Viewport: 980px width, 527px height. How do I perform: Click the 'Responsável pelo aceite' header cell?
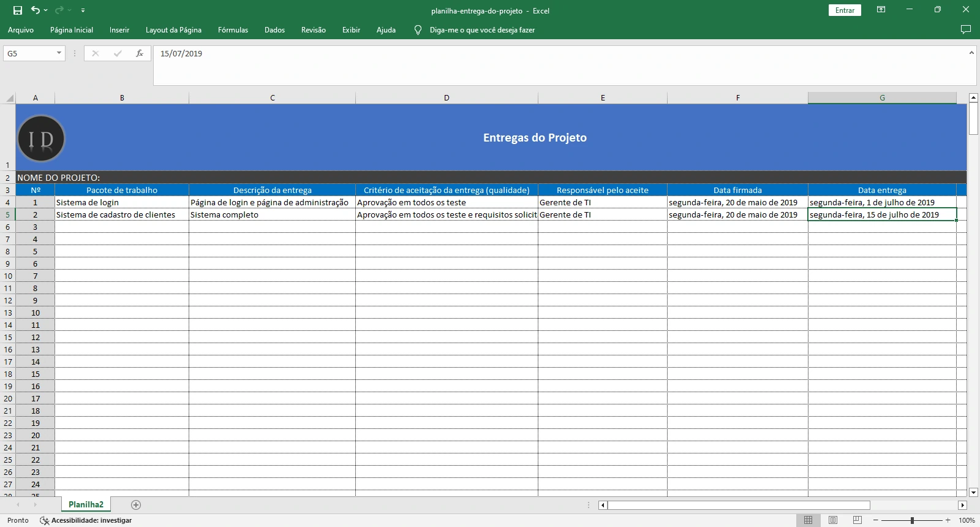pos(603,190)
